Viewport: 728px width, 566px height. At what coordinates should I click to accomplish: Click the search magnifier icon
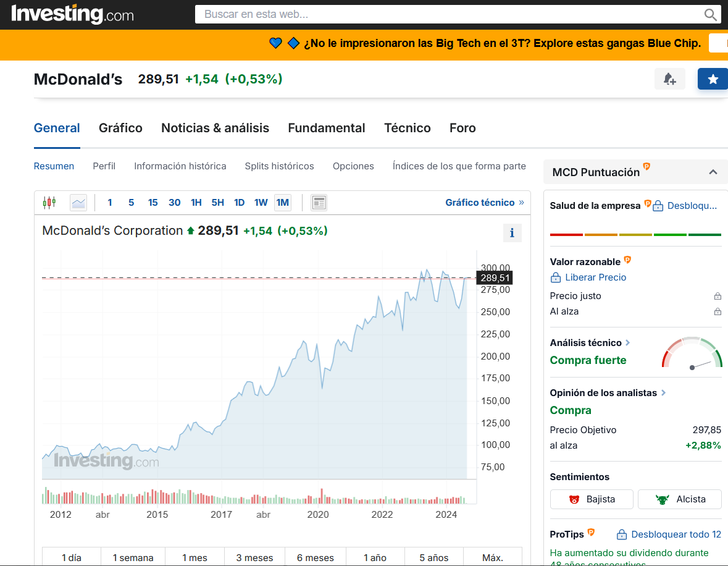click(x=710, y=14)
